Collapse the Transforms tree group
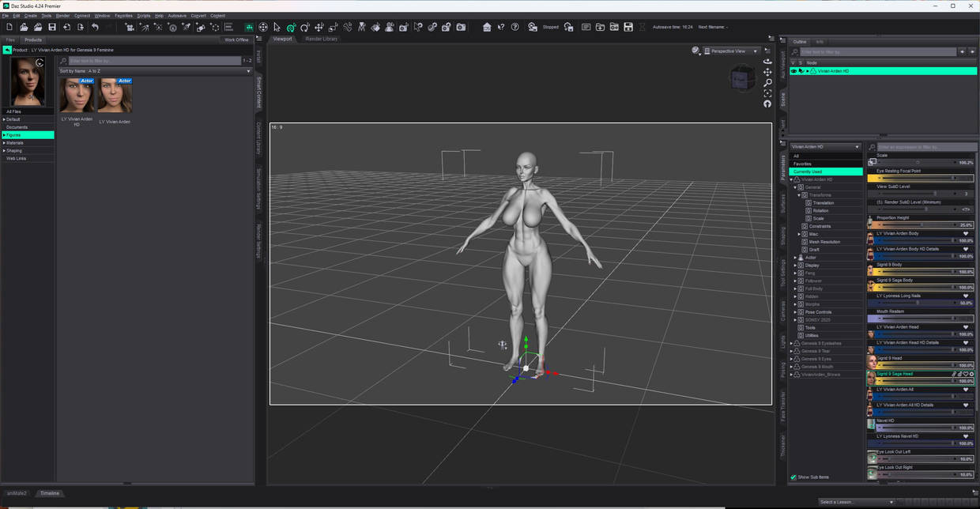 799,195
